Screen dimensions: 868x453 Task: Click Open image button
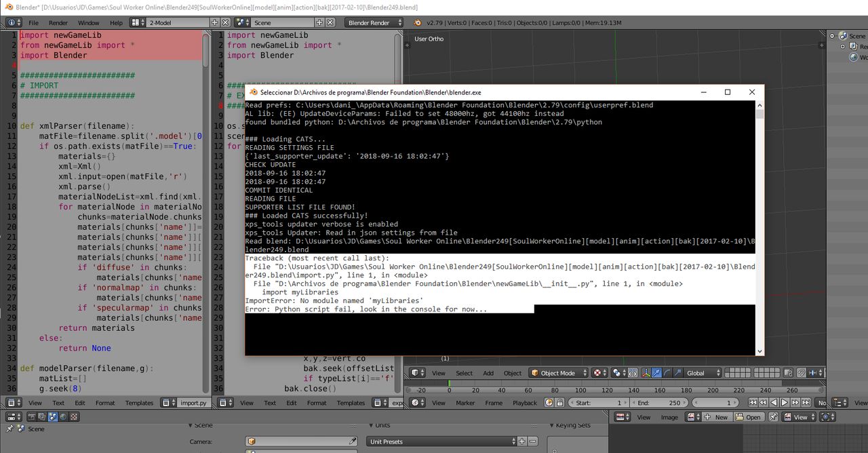click(749, 417)
